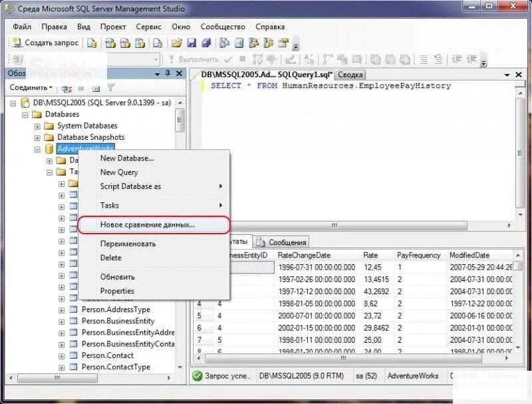Image resolution: width=532 pixels, height=404 pixels.
Task: Open the Справка menu
Action: pyautogui.click(x=270, y=27)
